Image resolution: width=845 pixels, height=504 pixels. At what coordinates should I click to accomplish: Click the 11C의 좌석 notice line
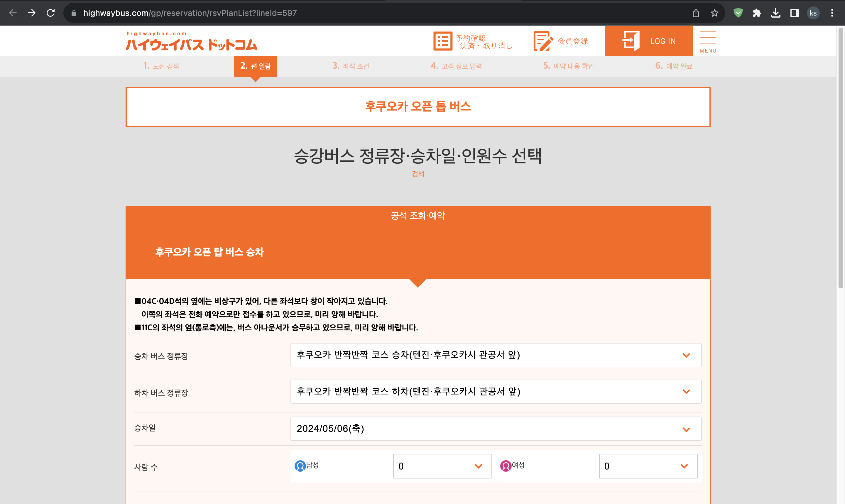(x=276, y=327)
